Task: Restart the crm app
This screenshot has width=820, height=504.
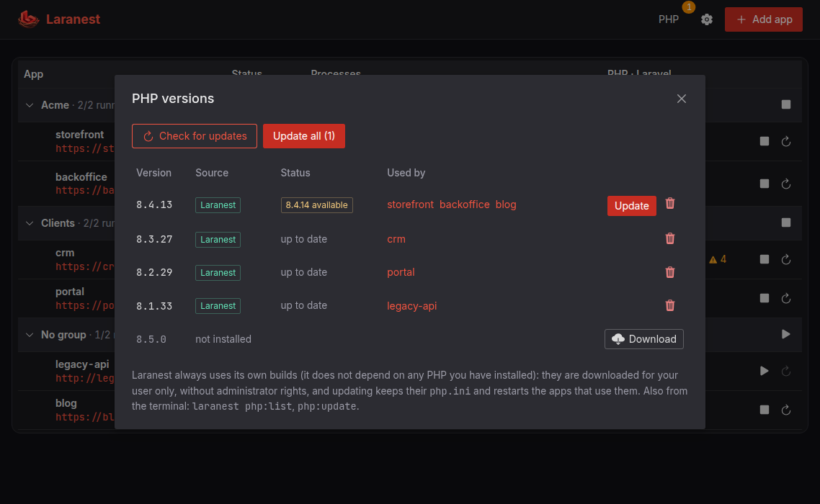Action: click(x=785, y=259)
